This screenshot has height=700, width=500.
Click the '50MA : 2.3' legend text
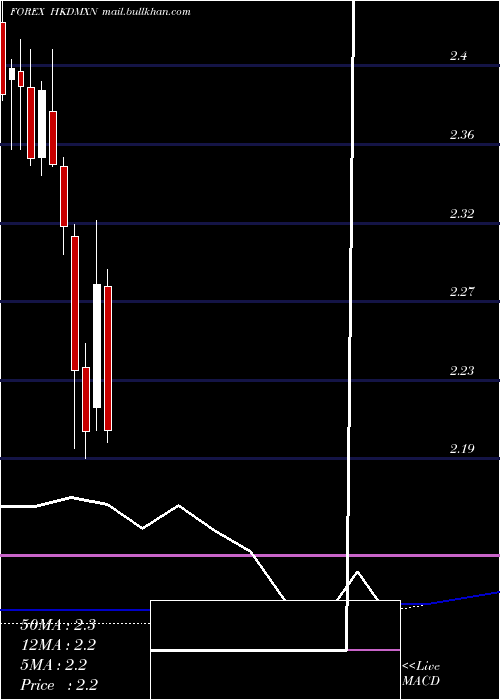[x=58, y=625]
